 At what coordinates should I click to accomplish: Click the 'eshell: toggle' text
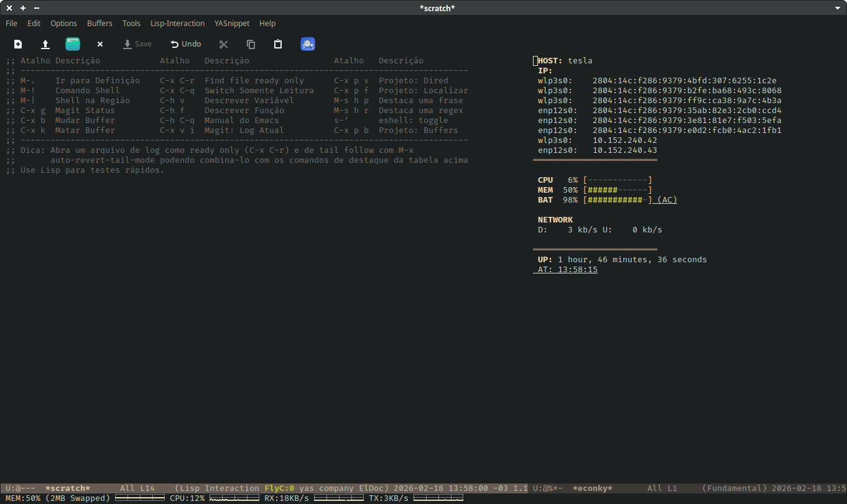pos(414,121)
